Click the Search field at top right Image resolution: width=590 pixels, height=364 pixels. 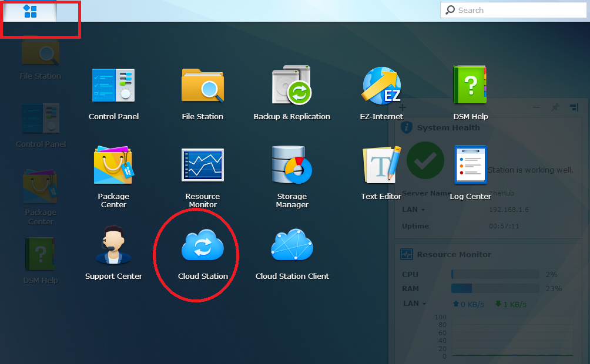point(513,10)
